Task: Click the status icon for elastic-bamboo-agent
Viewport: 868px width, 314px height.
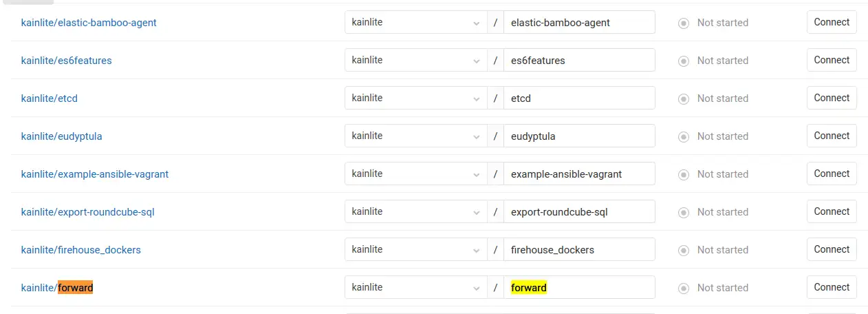Action: pyautogui.click(x=684, y=23)
